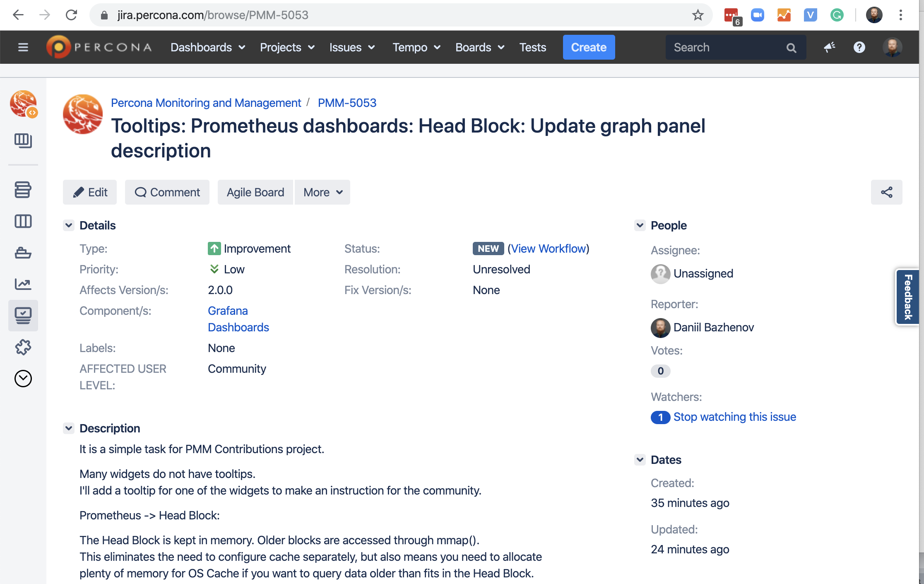Open the Grafana component link

pyautogui.click(x=228, y=311)
